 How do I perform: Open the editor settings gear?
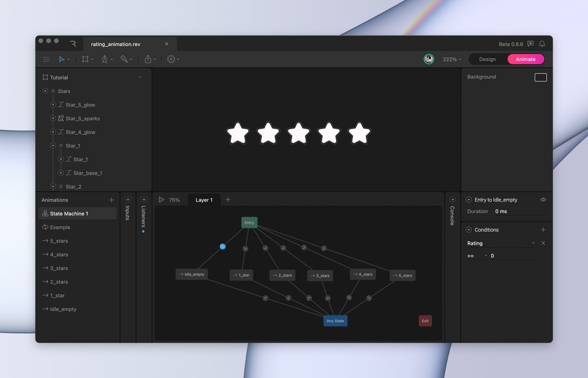(170, 59)
